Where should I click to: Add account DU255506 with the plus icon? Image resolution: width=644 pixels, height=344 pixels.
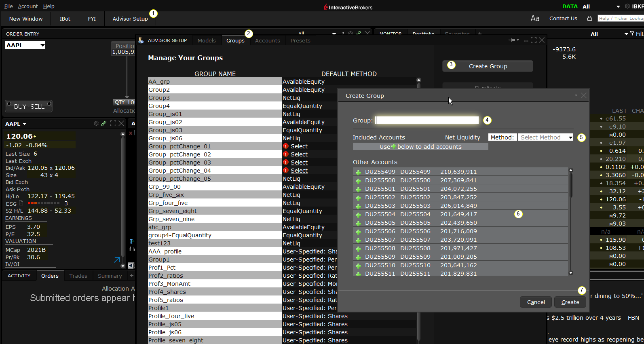click(358, 232)
